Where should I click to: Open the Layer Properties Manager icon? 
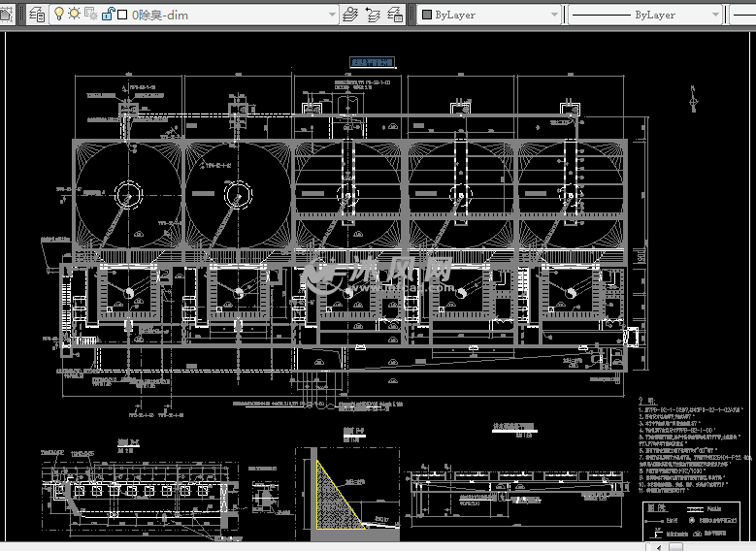click(x=38, y=15)
